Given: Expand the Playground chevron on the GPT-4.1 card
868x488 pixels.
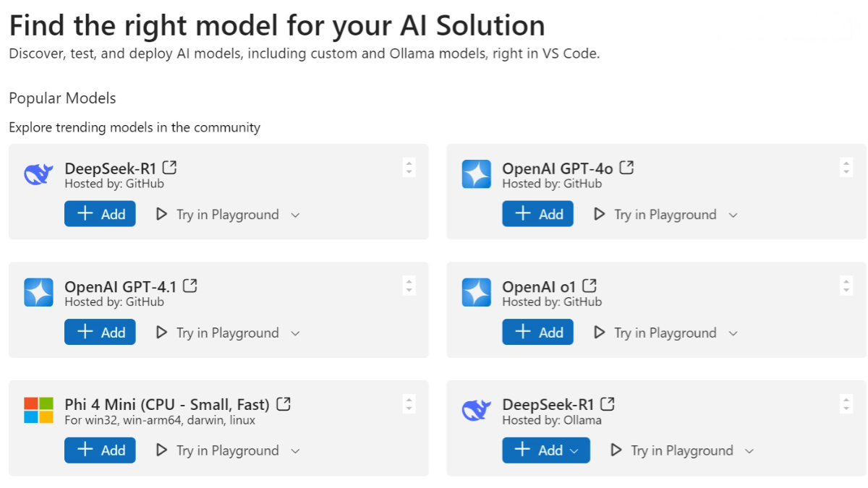Looking at the screenshot, I should pos(295,333).
